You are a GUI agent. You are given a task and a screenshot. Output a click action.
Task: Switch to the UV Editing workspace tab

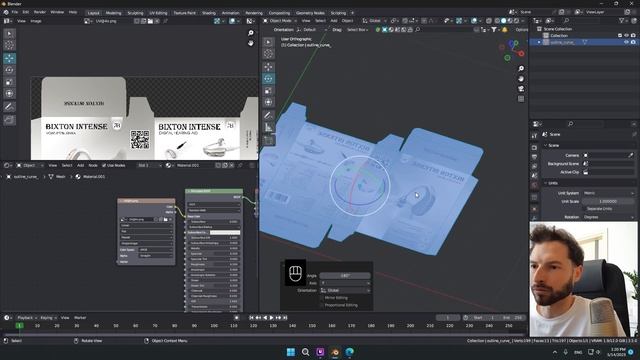point(158,13)
